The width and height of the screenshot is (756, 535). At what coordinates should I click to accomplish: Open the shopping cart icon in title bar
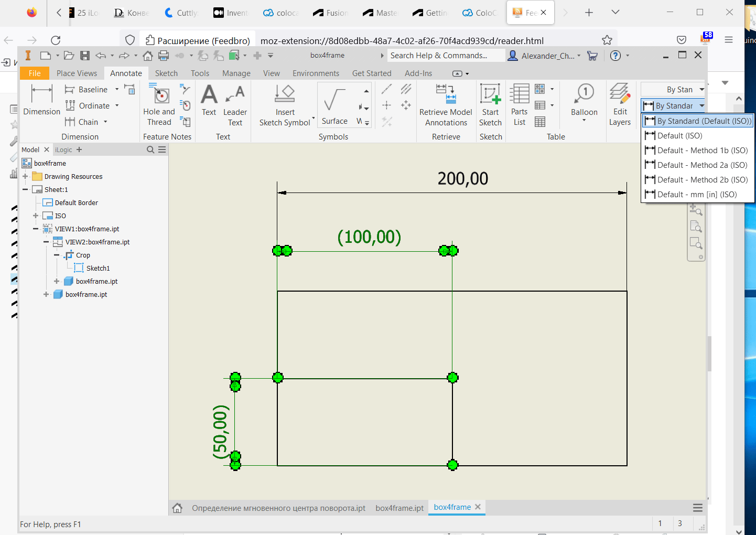tap(592, 56)
